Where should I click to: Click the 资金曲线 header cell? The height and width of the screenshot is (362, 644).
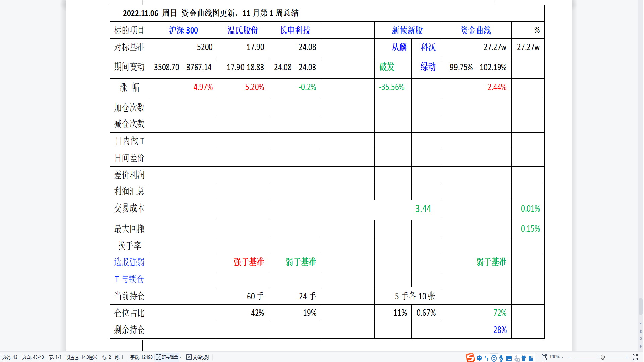pos(476,30)
